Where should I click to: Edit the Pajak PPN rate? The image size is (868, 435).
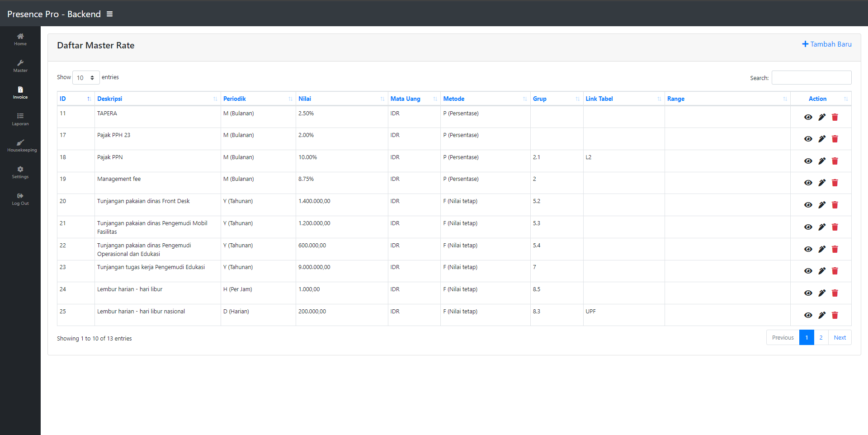(x=822, y=161)
